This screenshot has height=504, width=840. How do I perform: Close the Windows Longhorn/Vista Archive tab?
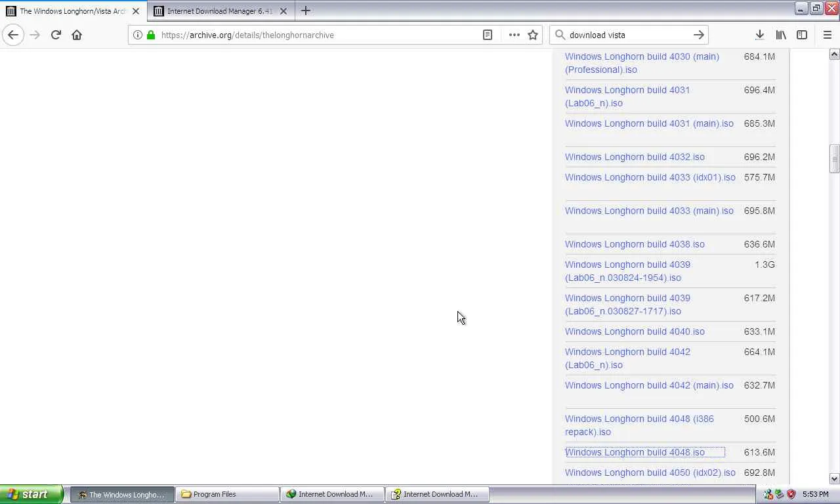click(136, 11)
